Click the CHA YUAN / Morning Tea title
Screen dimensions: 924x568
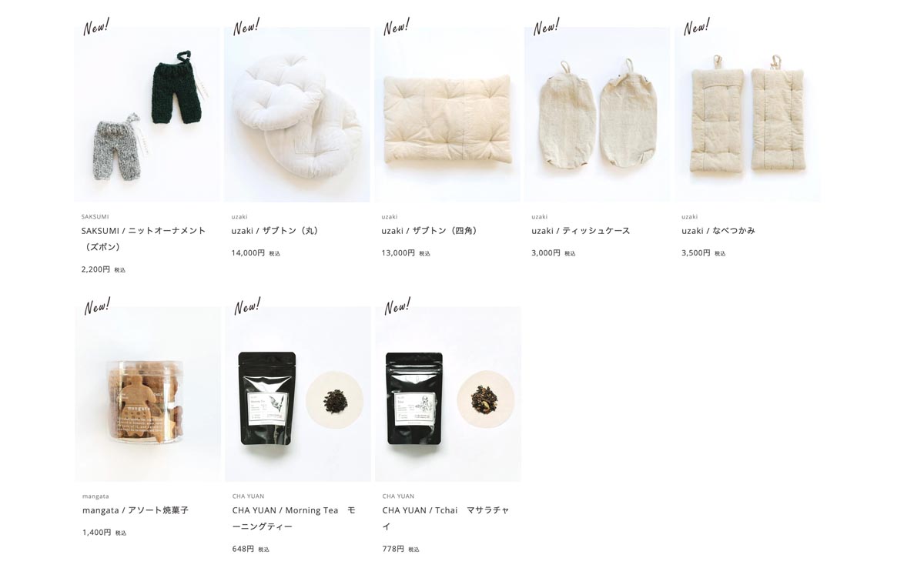pos(294,518)
